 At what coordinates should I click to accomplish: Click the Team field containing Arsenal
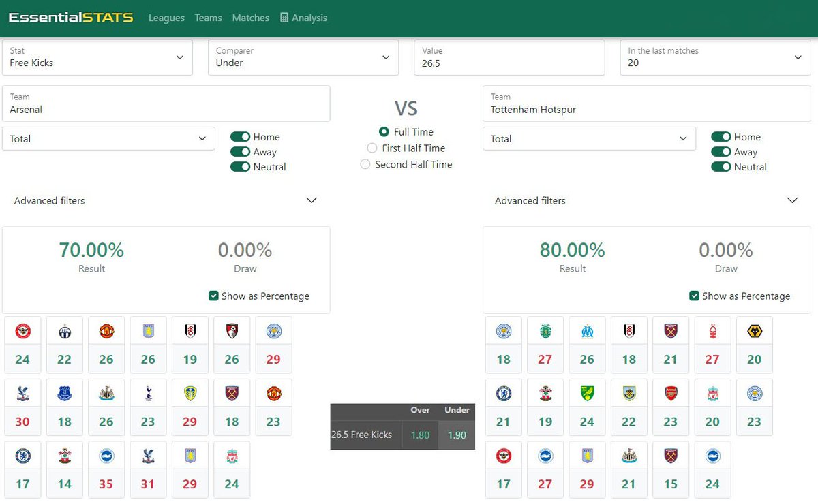166,104
